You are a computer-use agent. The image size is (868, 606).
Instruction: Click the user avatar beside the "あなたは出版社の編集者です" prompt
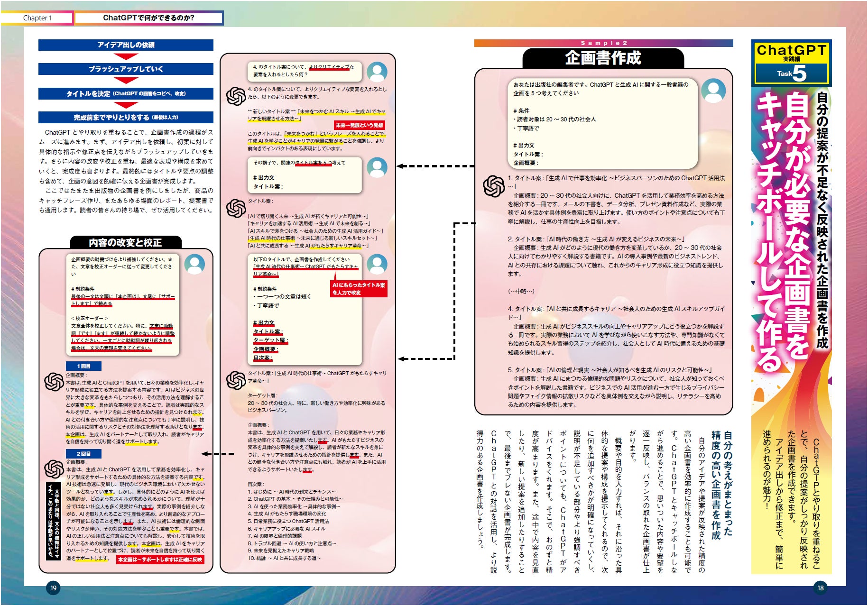[x=713, y=91]
